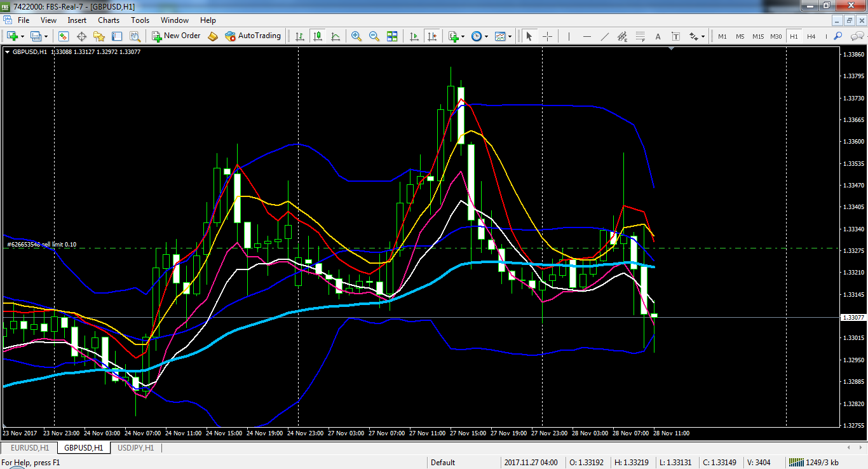Switch to M15 timeframe
This screenshot has width=868, height=469.
click(758, 36)
